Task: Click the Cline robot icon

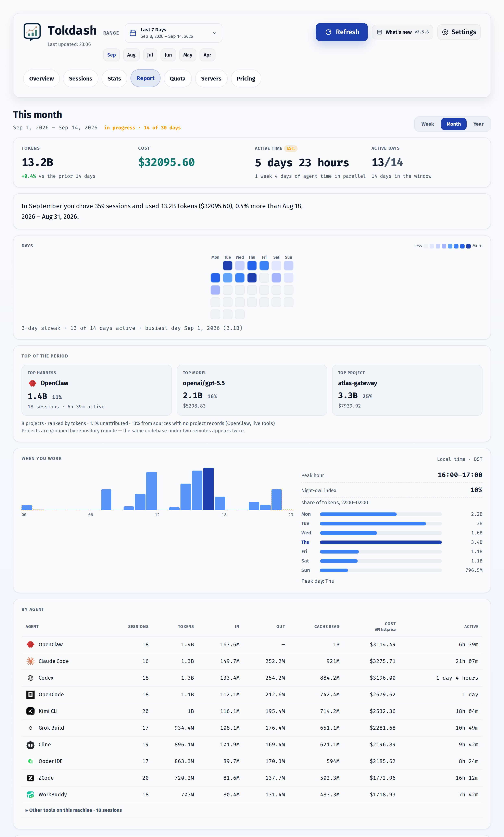Action: click(30, 745)
